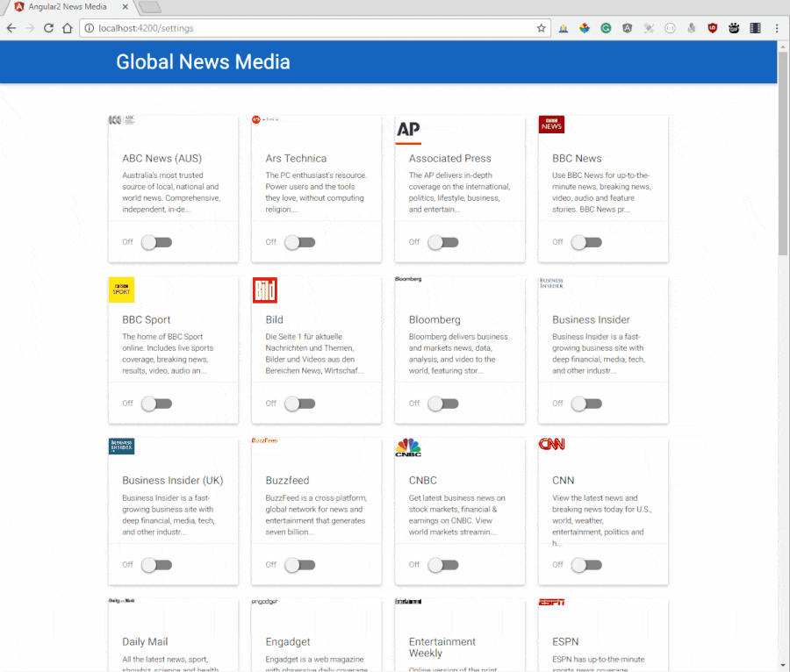Viewport: 790px width, 672px height.
Task: Click the Entertainment Weekly logo
Action: (x=408, y=601)
